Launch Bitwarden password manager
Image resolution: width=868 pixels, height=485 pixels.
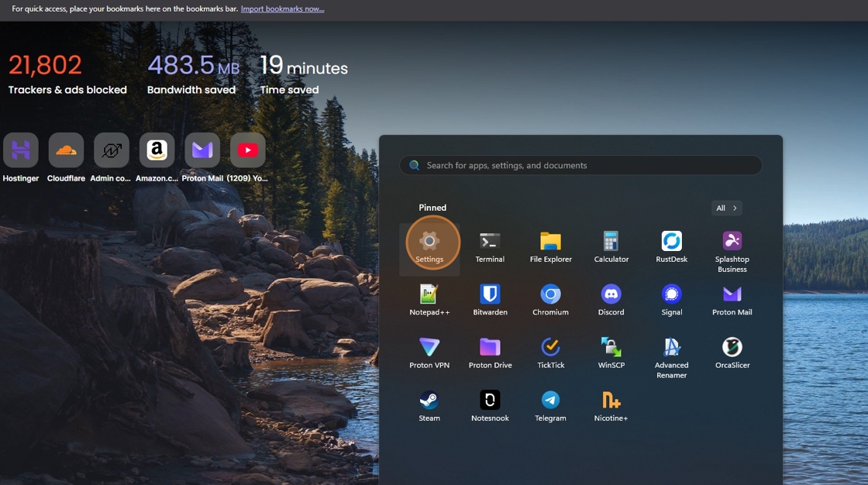tap(490, 301)
